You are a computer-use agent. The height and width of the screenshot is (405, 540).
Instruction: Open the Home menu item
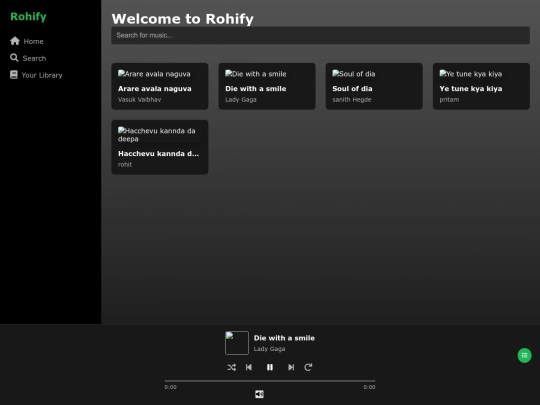(x=27, y=41)
